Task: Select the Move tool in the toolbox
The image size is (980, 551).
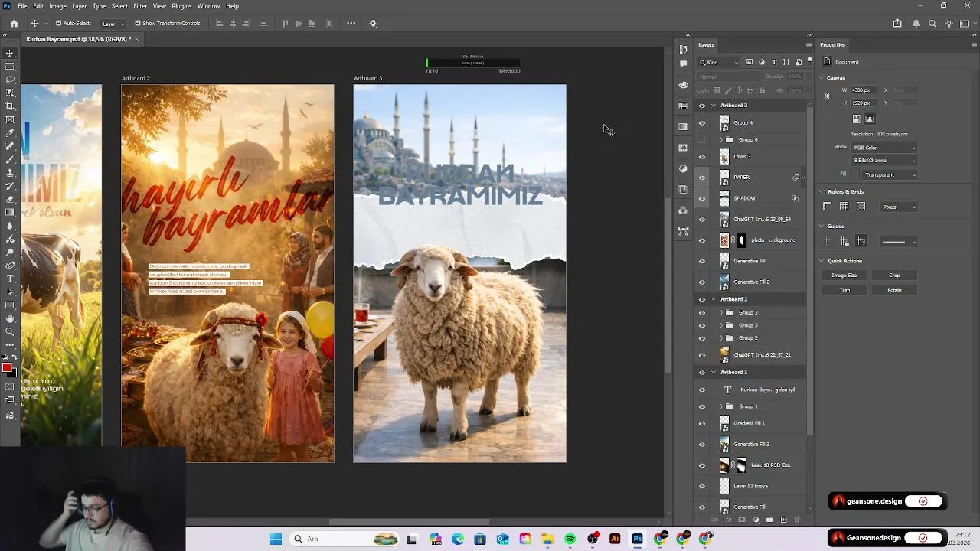Action: tap(10, 53)
